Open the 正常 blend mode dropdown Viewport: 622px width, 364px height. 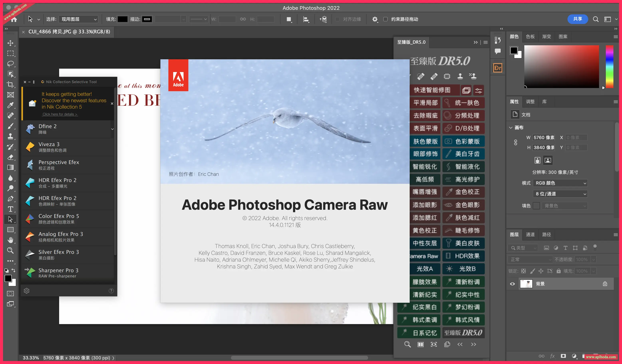(530, 259)
